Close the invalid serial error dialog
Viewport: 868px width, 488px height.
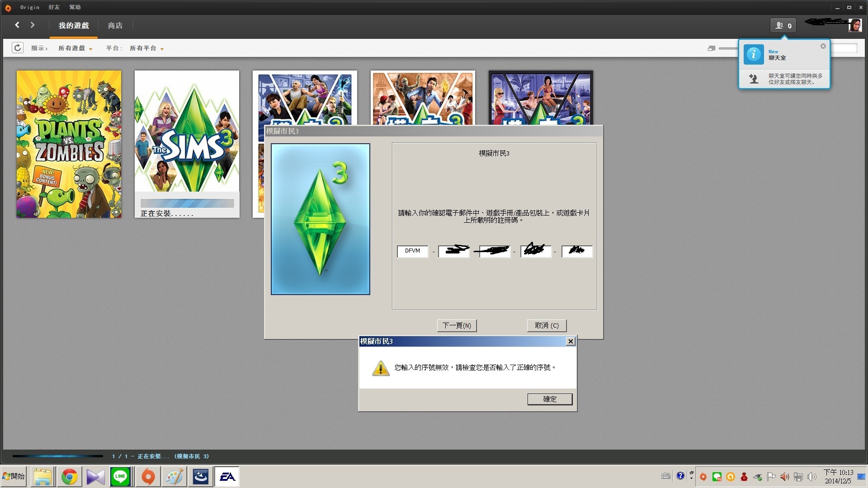pos(571,342)
